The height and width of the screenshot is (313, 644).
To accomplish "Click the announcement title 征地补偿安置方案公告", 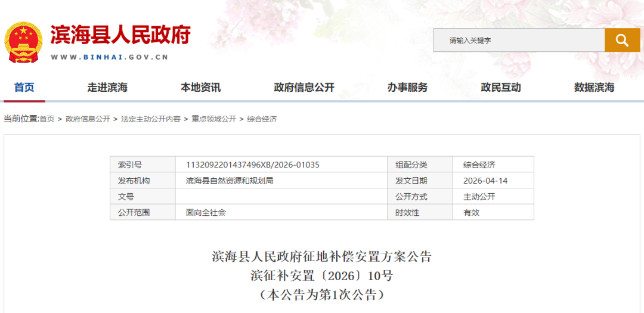I will (x=321, y=257).
